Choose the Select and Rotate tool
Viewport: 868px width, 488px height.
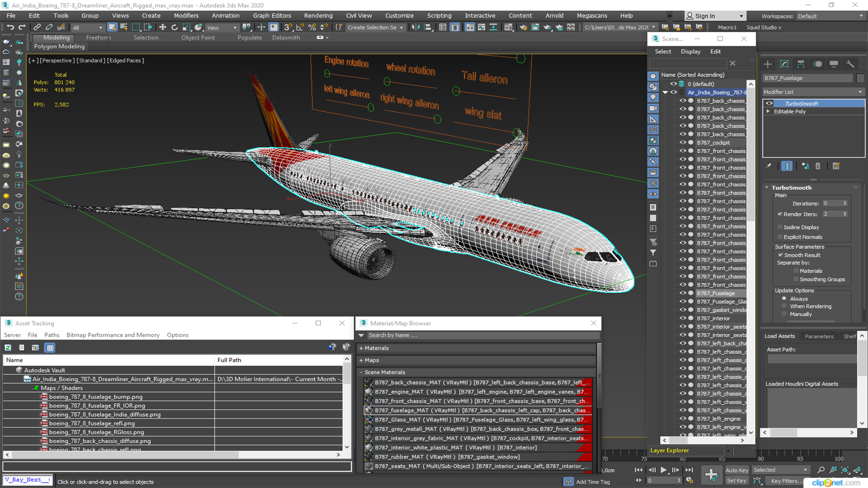click(175, 28)
